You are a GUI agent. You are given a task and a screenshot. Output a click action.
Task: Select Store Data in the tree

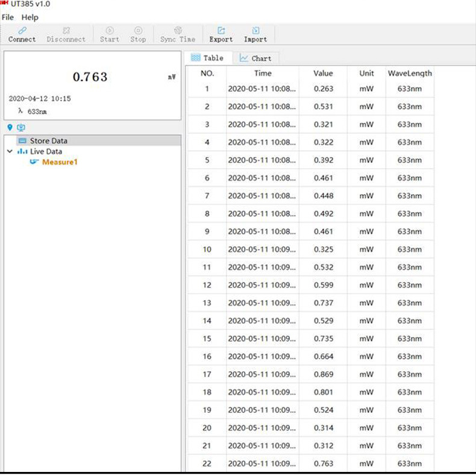48,140
